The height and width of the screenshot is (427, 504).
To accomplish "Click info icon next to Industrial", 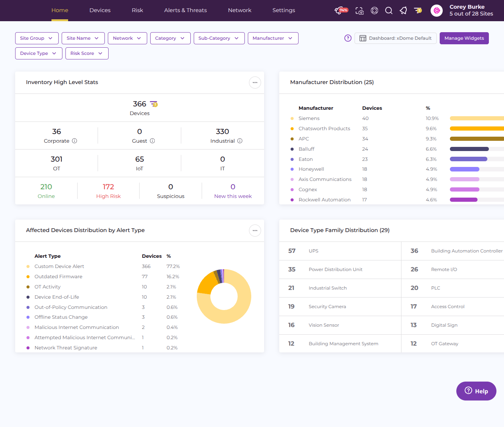I will click(240, 141).
